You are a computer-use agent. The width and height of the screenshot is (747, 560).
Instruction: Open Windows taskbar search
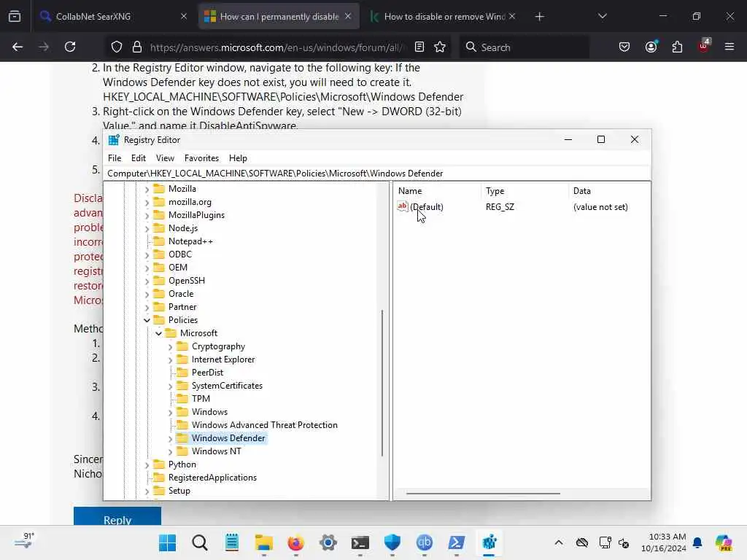click(x=200, y=542)
